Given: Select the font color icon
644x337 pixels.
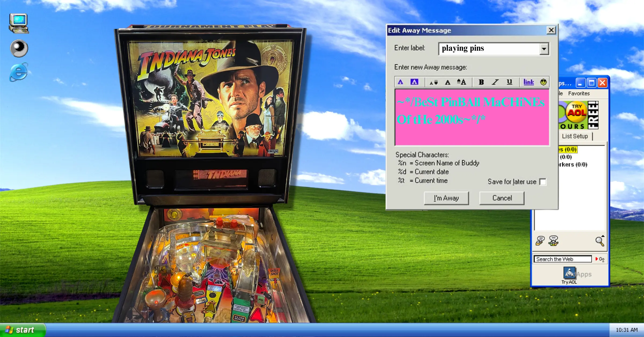Looking at the screenshot, I should coord(400,82).
